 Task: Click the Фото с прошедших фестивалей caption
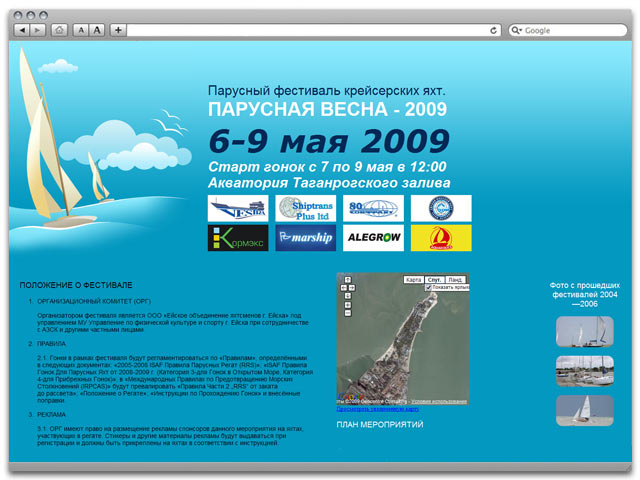click(x=584, y=294)
